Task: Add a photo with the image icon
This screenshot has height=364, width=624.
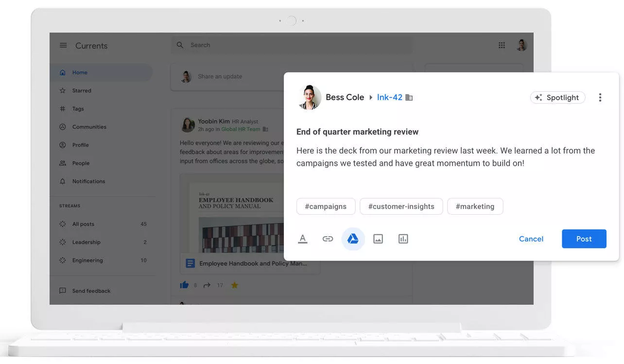Action: pyautogui.click(x=378, y=239)
